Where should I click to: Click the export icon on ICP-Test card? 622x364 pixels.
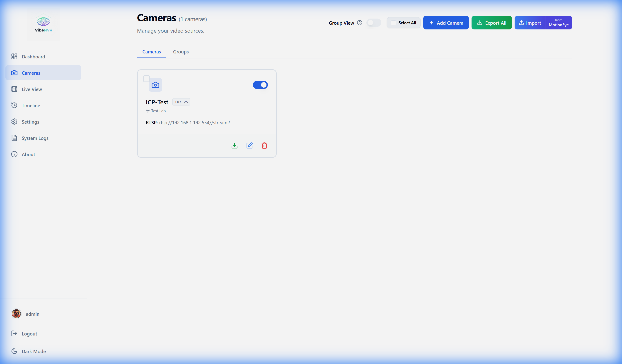coord(235,146)
